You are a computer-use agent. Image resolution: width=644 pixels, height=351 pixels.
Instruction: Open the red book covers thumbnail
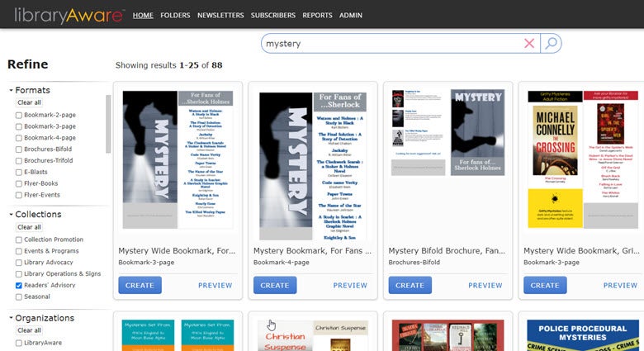(448, 335)
